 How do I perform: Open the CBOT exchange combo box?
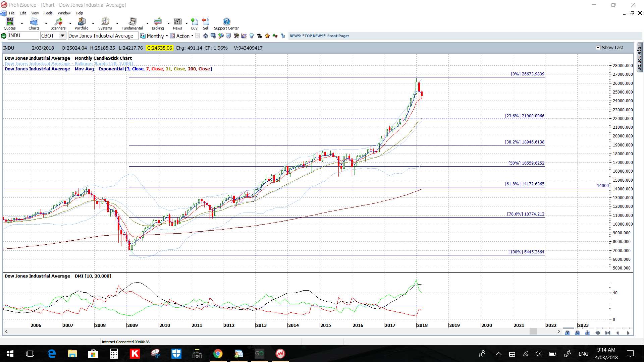(53, 36)
